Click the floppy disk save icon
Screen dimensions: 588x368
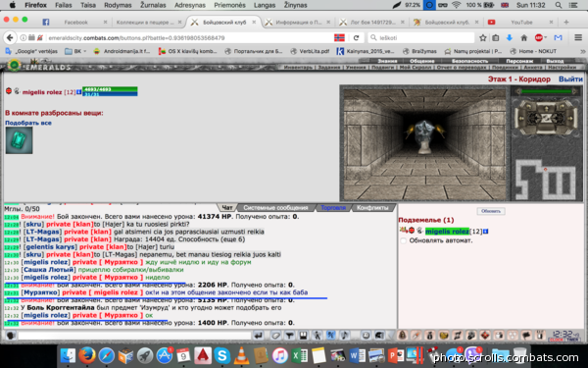pos(304,336)
